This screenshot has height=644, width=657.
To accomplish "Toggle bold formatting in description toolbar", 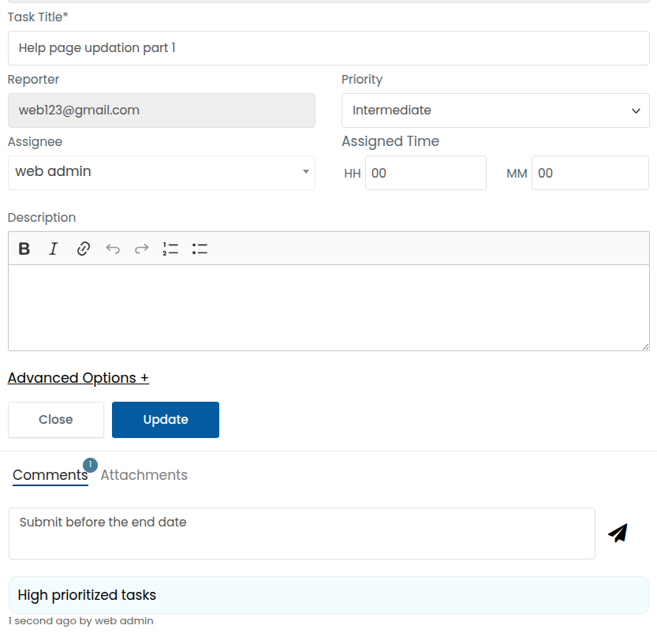I will pos(24,249).
